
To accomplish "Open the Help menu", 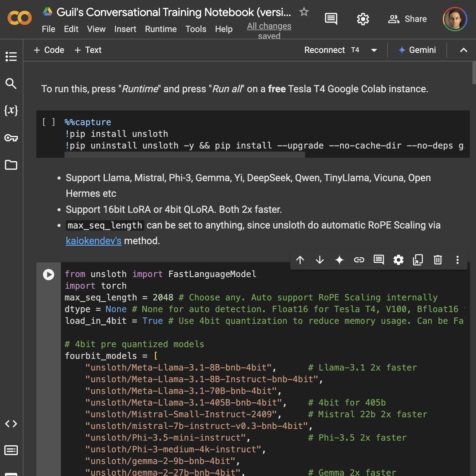I will pyautogui.click(x=224, y=29).
